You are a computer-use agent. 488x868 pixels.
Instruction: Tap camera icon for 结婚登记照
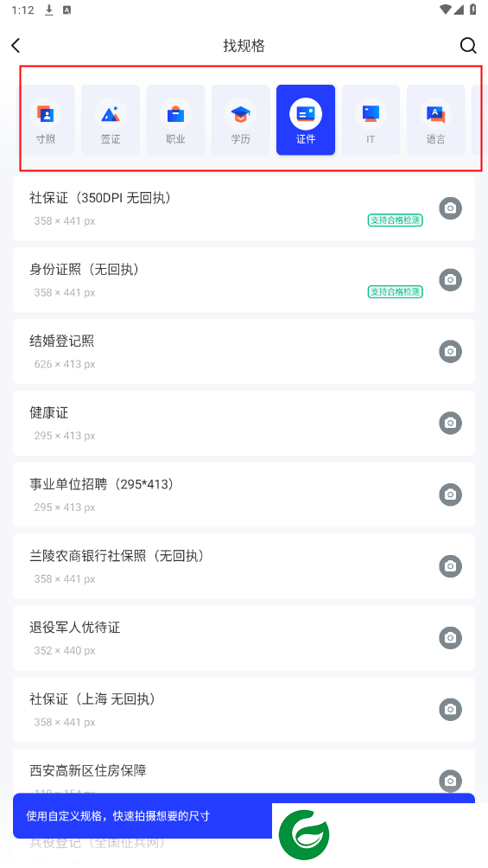click(450, 351)
